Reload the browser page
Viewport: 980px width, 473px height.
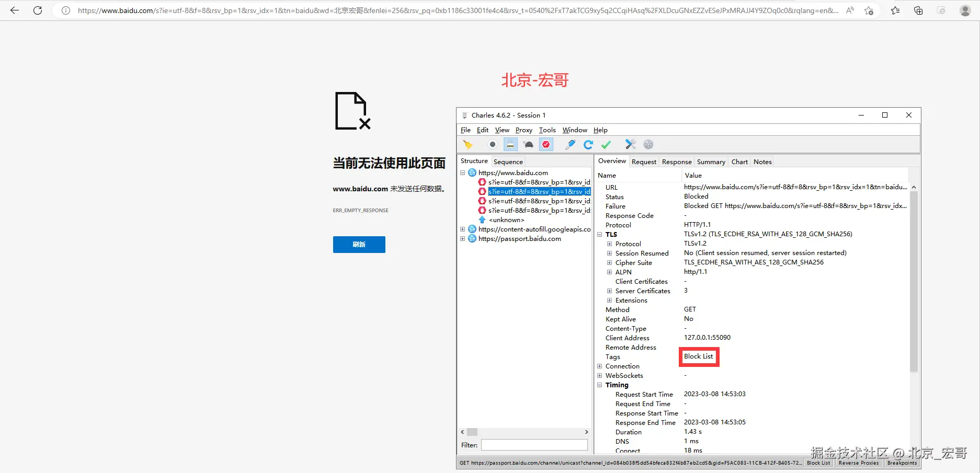38,10
